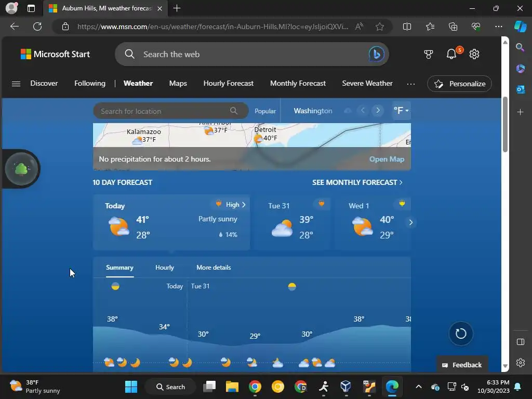Click the circular refresh forecast button

460,334
